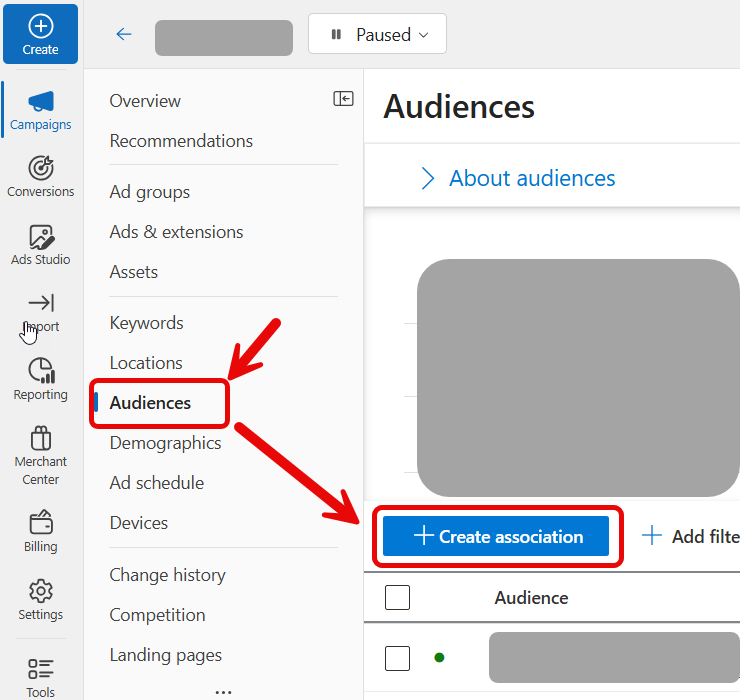Open the Paused status dropdown
The image size is (740, 700).
(377, 34)
